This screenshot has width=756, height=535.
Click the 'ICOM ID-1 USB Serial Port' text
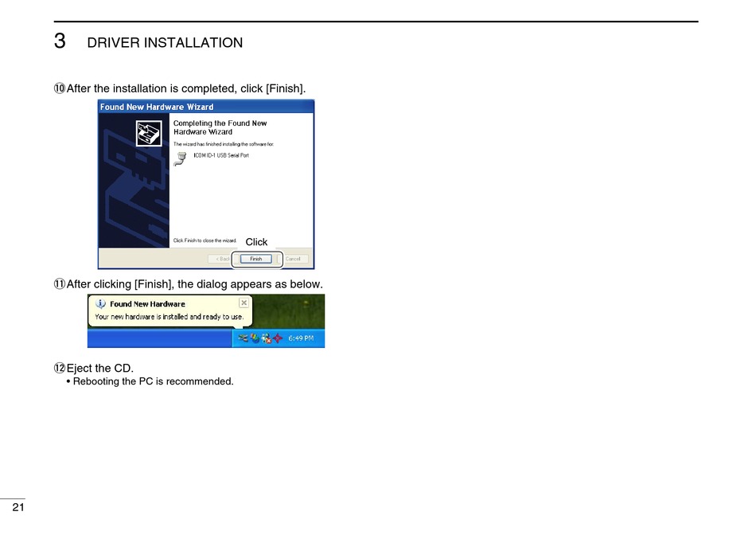click(x=221, y=155)
